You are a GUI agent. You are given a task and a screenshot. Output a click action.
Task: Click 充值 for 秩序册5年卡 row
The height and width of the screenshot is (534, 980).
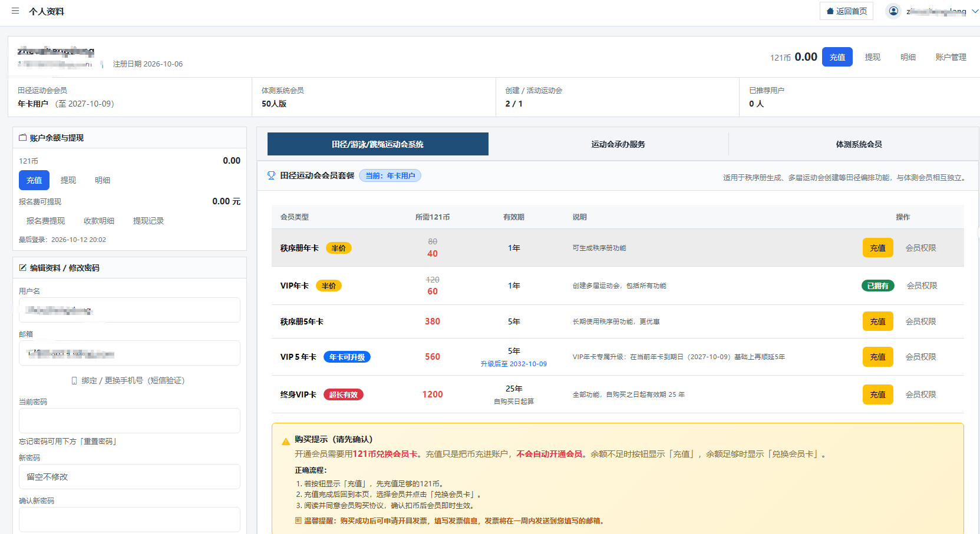[x=878, y=321]
